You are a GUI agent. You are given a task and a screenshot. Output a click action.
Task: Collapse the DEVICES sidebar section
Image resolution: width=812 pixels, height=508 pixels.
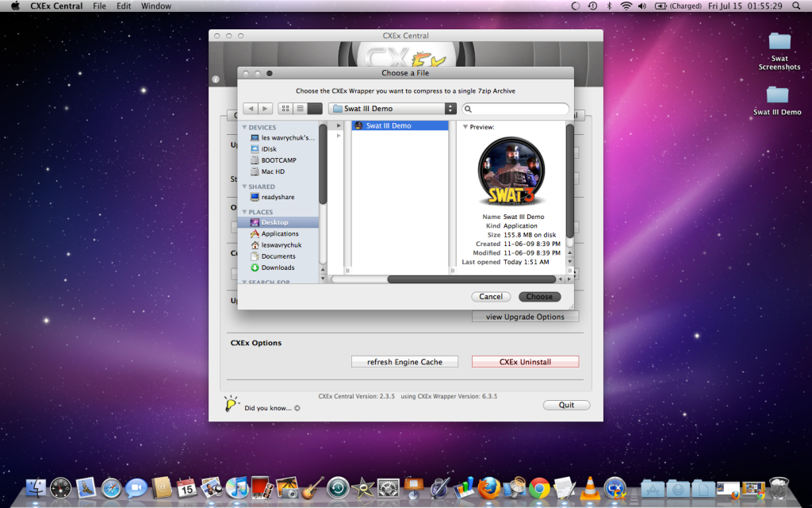[x=244, y=128]
